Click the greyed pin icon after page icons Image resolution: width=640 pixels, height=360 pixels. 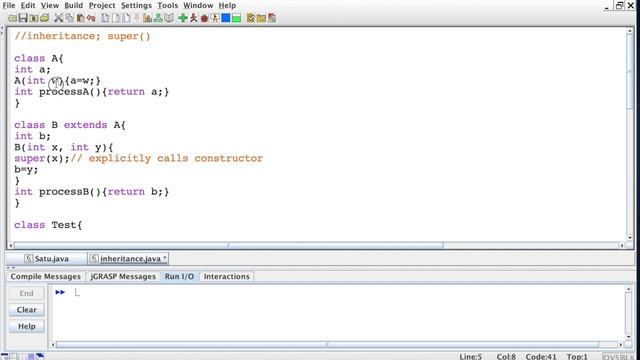pos(137,18)
